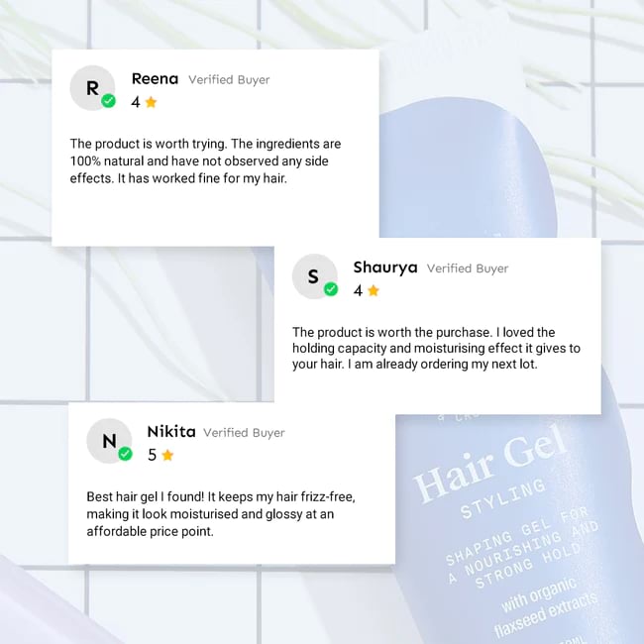Click the green verified badge on Shaurya's avatar
Image resolution: width=644 pixels, height=644 pixels.
pos(331,289)
